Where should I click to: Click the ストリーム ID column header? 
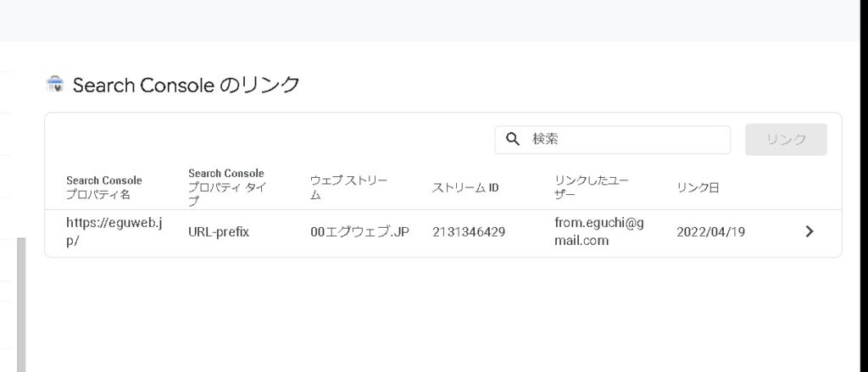(465, 187)
